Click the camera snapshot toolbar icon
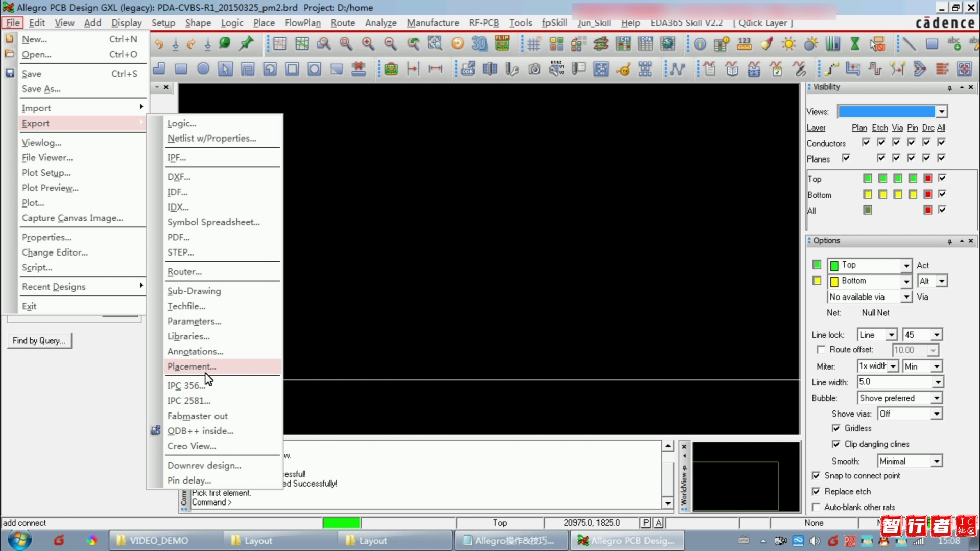This screenshot has height=551, width=980. point(534,68)
